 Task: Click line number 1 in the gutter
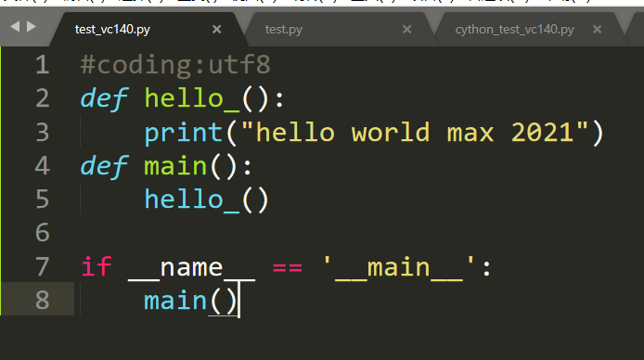43,65
